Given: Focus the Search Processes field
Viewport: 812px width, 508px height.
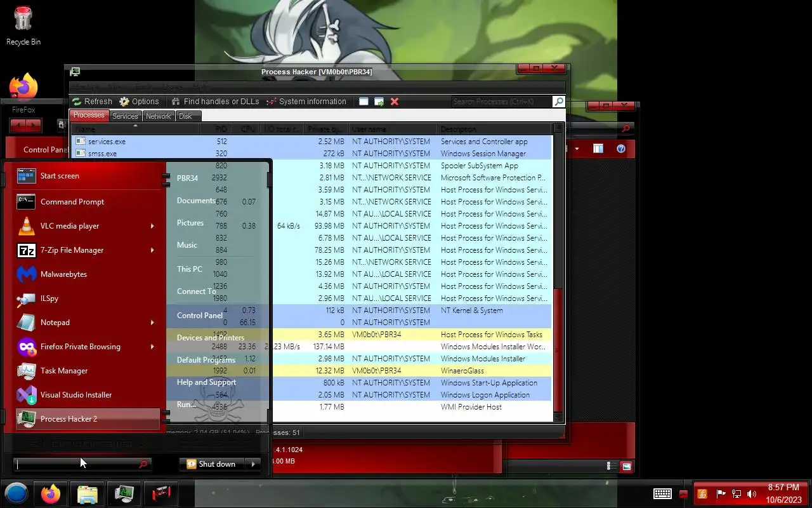Looking at the screenshot, I should click(502, 102).
